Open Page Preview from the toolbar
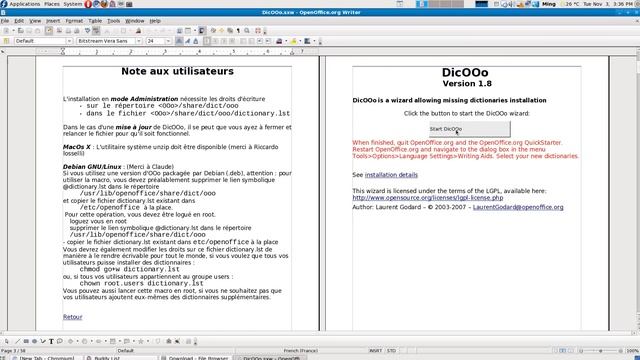 pos(76,31)
